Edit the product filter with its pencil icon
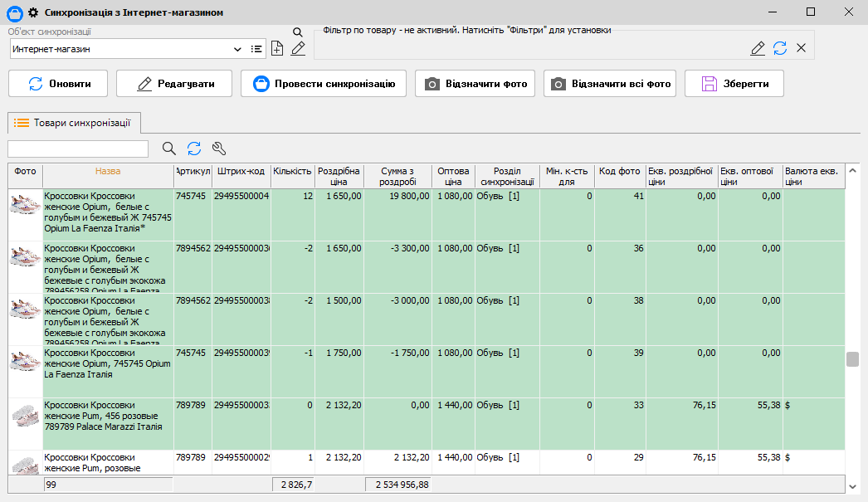 [x=758, y=48]
